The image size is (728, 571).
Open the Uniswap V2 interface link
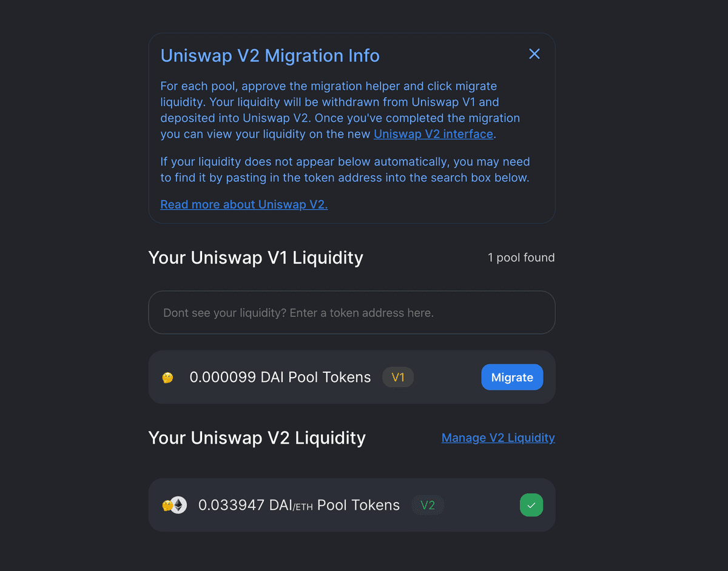[433, 134]
